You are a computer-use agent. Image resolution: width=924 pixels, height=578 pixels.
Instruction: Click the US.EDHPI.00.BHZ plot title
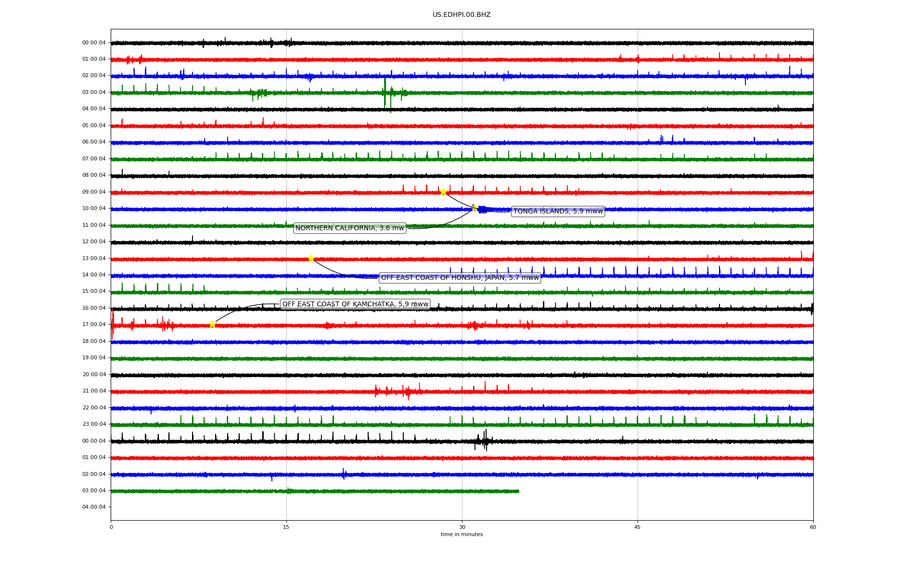(462, 15)
